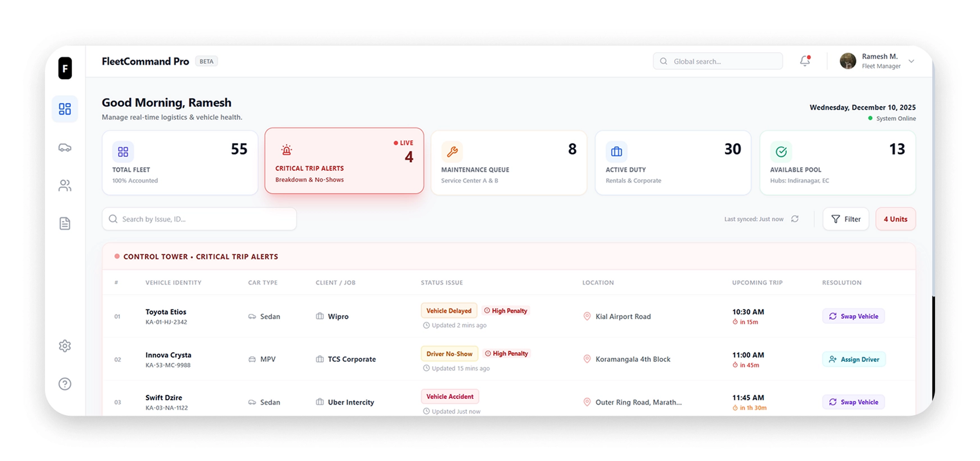Select the Total Fleet card
This screenshot has height=461, width=980.
[180, 163]
